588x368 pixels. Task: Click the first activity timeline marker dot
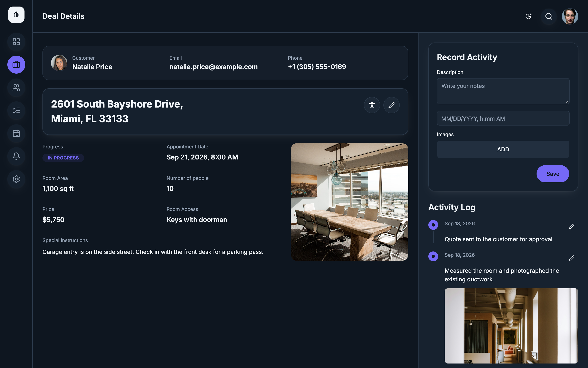tap(433, 225)
